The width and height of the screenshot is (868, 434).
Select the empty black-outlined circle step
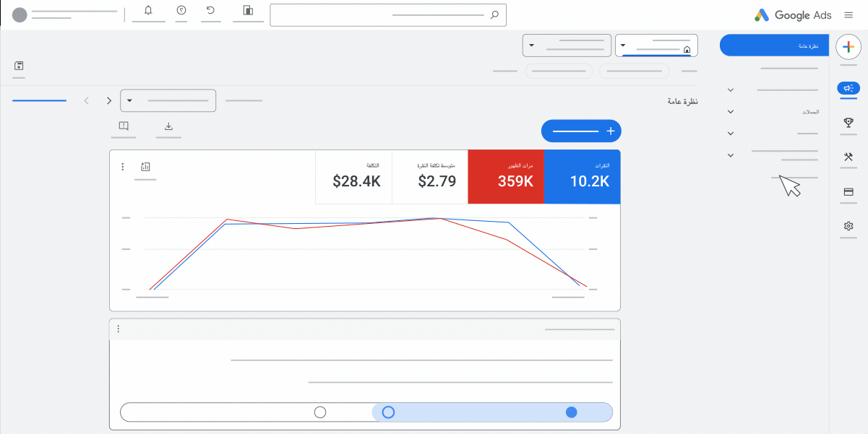click(x=320, y=412)
